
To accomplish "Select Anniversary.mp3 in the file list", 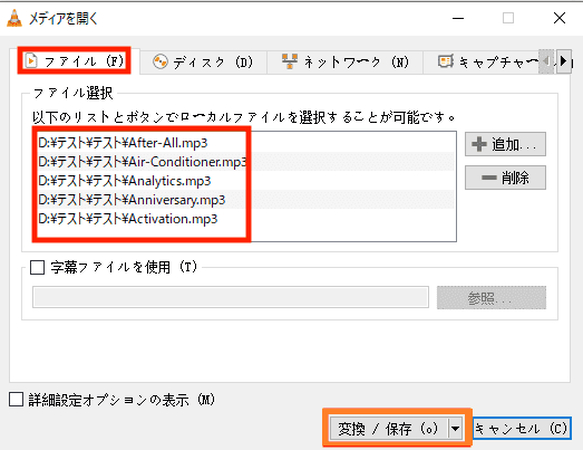I will coord(245,200).
